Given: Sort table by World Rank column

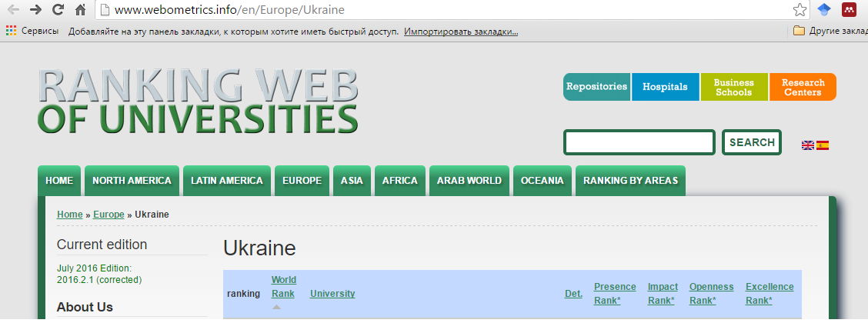Looking at the screenshot, I should tap(283, 286).
